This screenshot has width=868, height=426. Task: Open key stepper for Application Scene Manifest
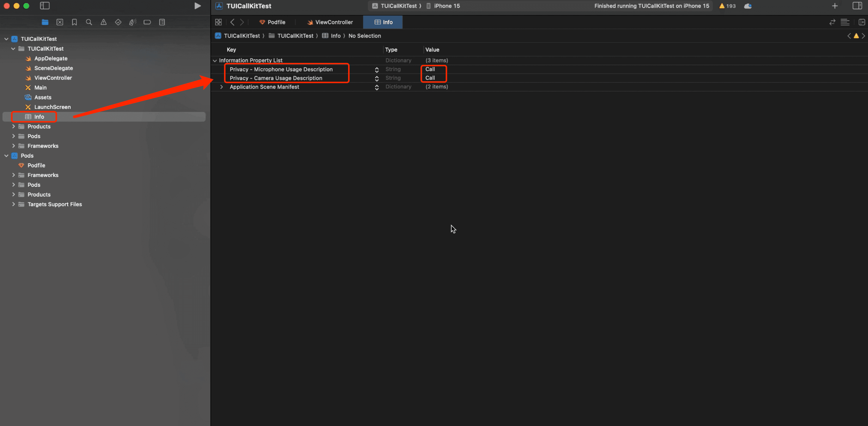pos(377,87)
